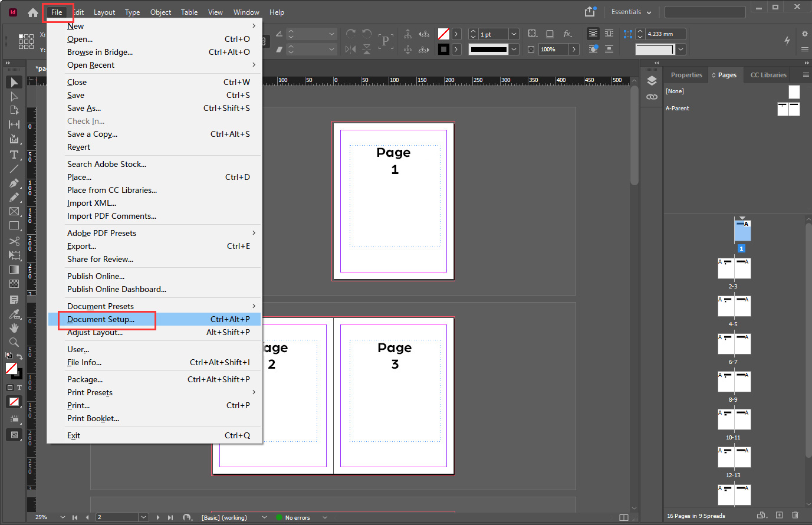Click the fill color swatch in toolbox
This screenshot has width=812, height=525.
tap(11, 368)
